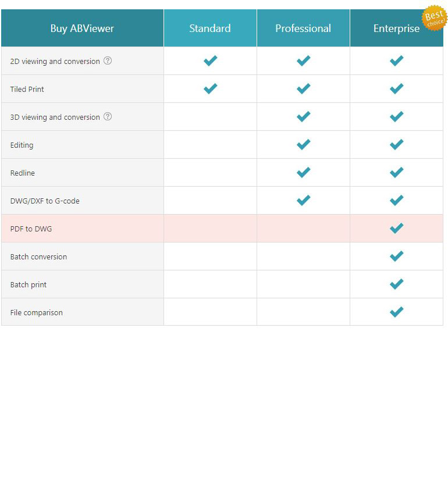Viewport: 448px width, 499px height.
Task: Click Enterprise checkmark for Batch print
Action: [396, 284]
